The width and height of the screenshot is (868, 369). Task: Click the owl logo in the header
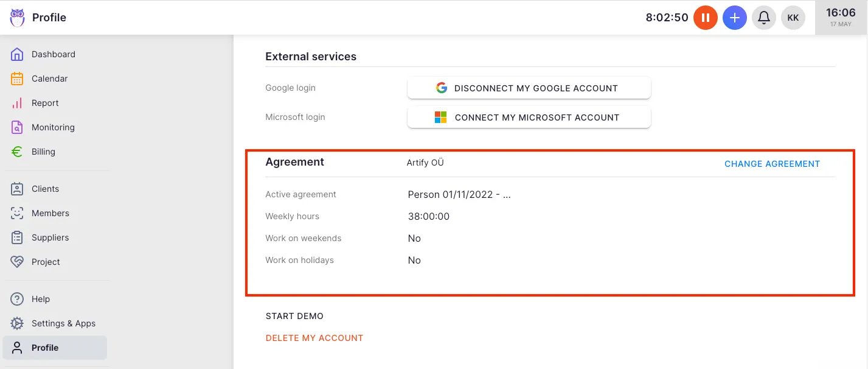pyautogui.click(x=18, y=17)
